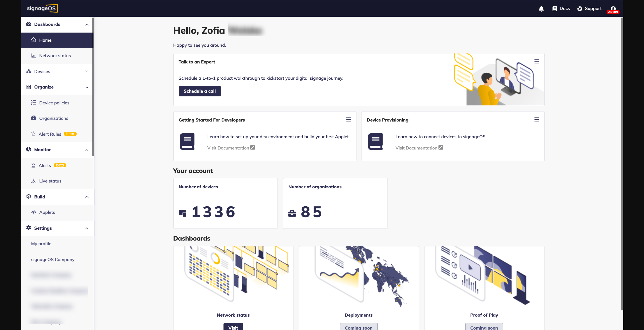
Task: Open the Getting Started For Developers widget menu
Action: pos(348,120)
